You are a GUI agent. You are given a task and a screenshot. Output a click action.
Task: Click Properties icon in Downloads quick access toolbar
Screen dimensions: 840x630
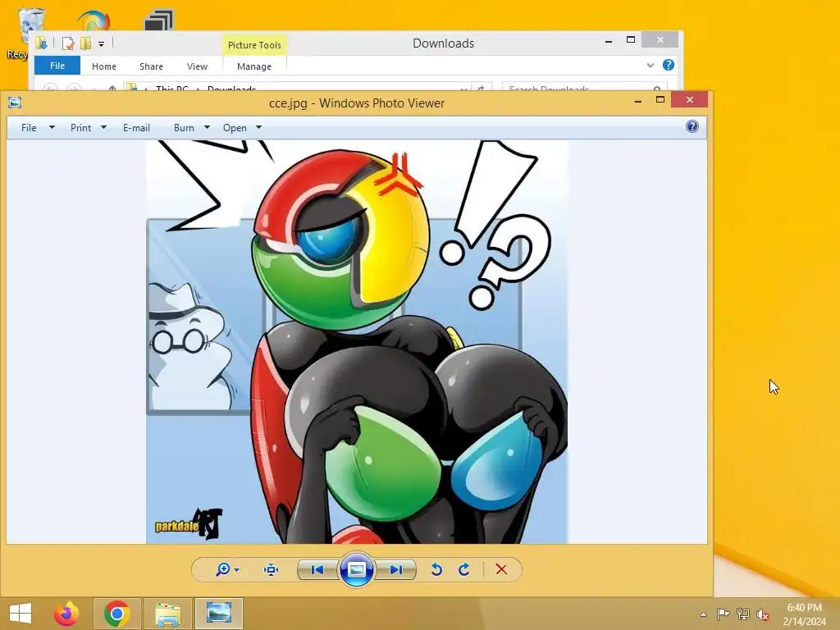67,43
